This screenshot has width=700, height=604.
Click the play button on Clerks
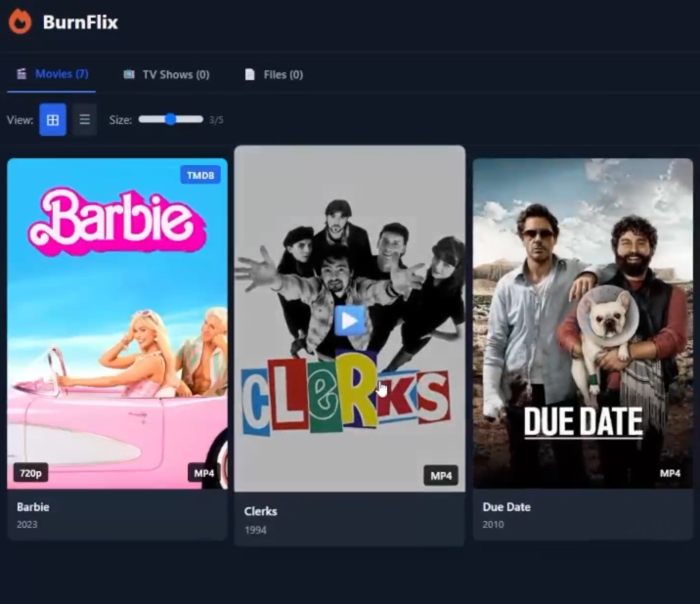coord(350,321)
